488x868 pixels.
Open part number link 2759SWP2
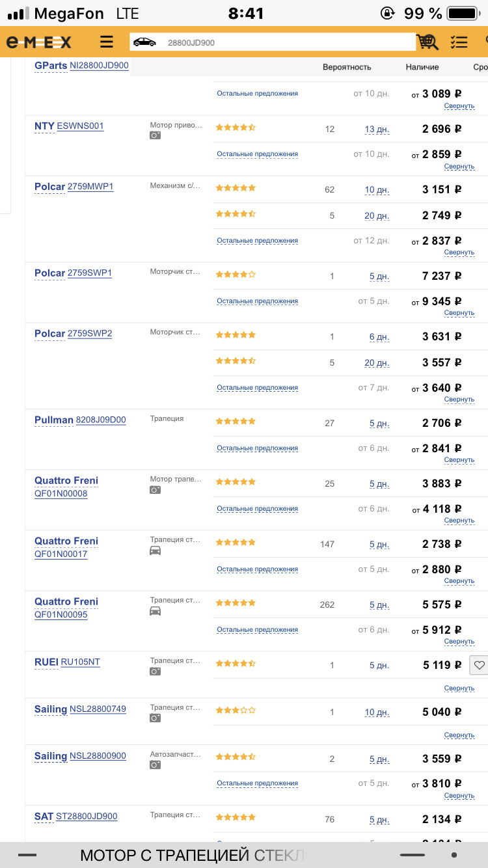click(x=90, y=334)
